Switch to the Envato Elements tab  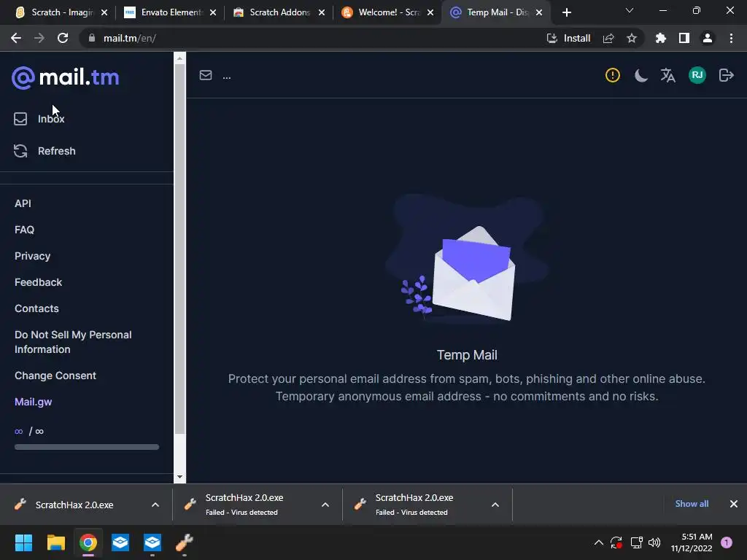click(x=171, y=12)
